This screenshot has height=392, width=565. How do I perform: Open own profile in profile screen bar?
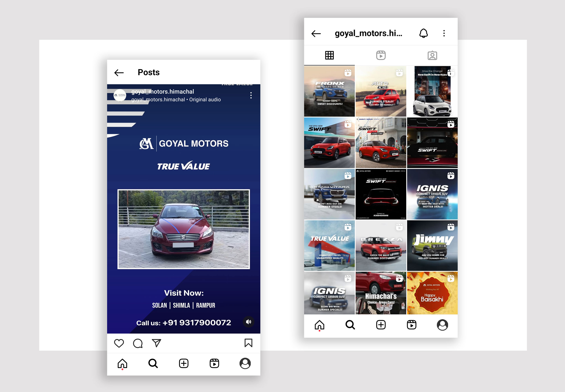(x=442, y=325)
